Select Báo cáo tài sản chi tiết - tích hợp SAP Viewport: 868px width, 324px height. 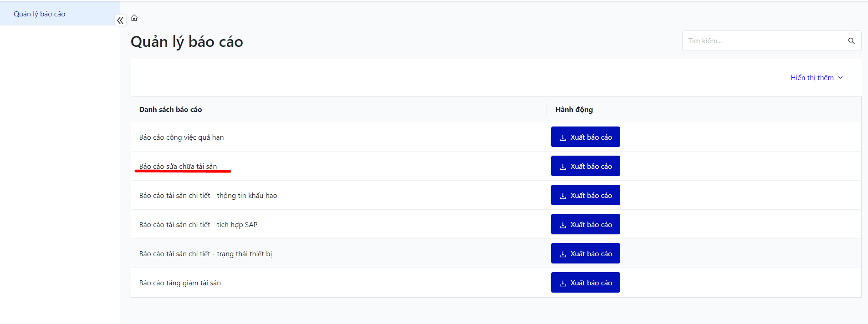pos(198,225)
